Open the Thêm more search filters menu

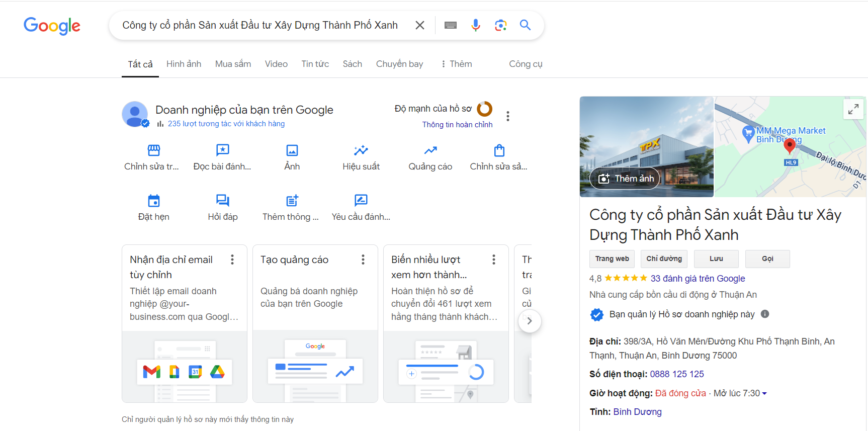(457, 64)
